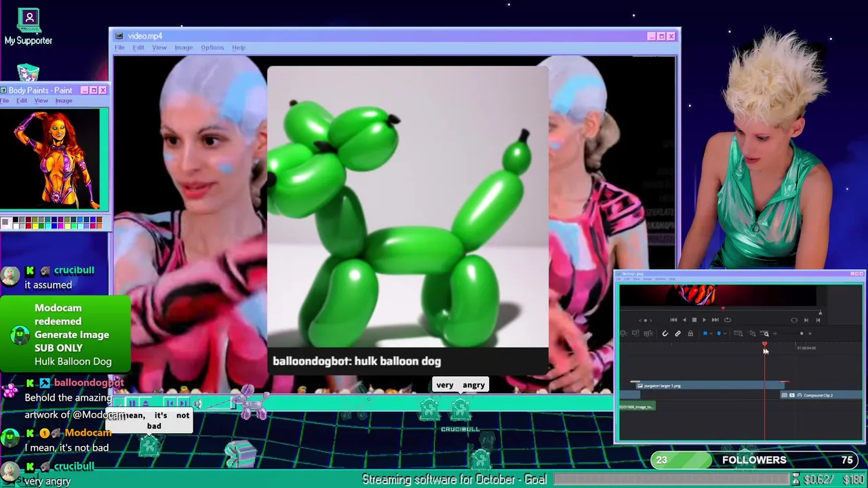Open Options menu in video.mp4 window
This screenshot has height=488, width=868.
212,47
